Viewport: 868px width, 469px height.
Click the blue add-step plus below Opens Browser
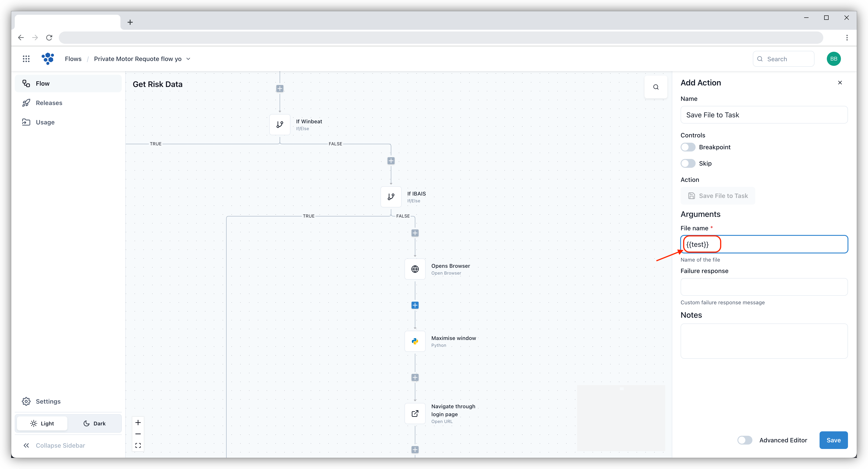tap(415, 305)
